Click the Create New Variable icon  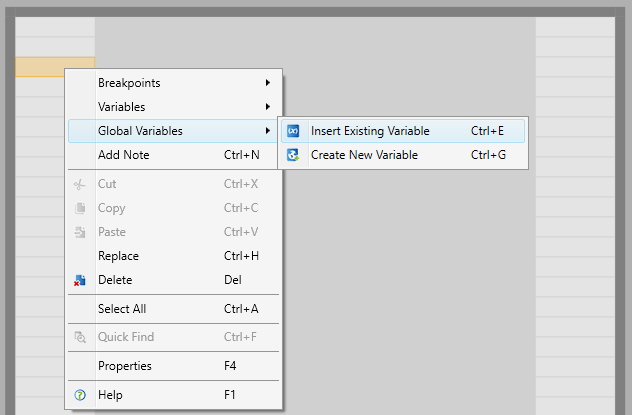pos(293,155)
